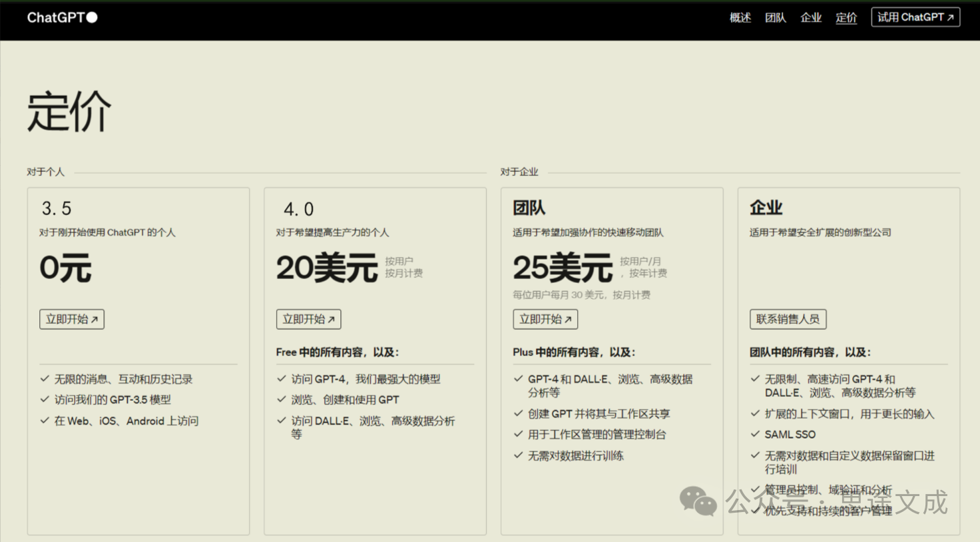This screenshot has height=542, width=980.
Task: Open the 概述 nav item
Action: point(740,18)
